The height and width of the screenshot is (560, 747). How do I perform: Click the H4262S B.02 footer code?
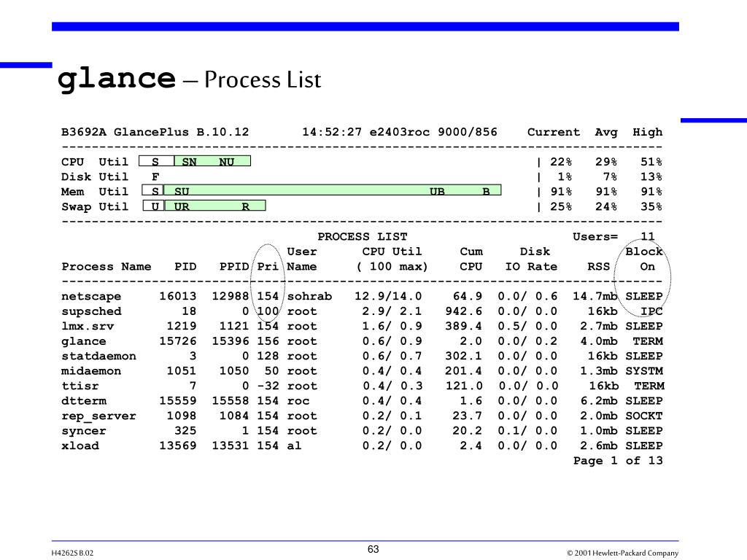pyautogui.click(x=72, y=553)
